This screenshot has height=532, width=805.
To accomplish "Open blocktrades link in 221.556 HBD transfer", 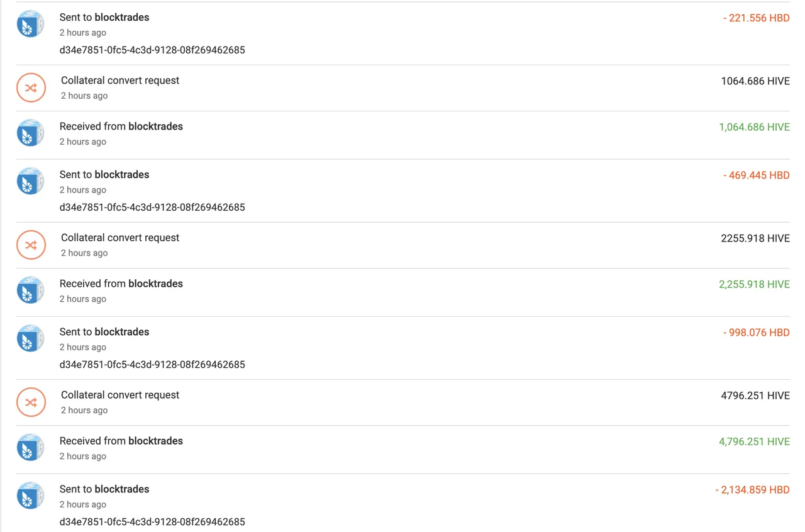I will (x=121, y=18).
